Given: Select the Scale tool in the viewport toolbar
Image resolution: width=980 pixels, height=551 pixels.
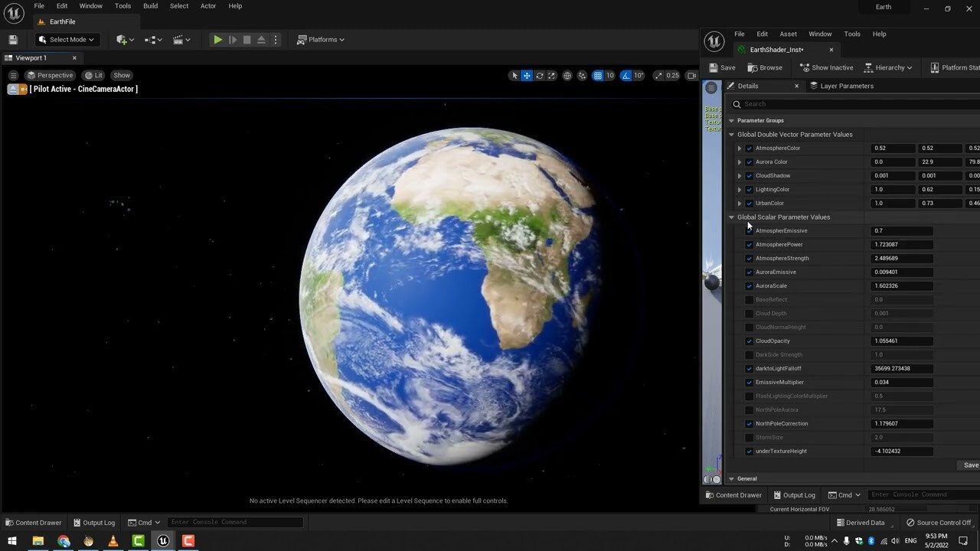Looking at the screenshot, I should point(551,75).
